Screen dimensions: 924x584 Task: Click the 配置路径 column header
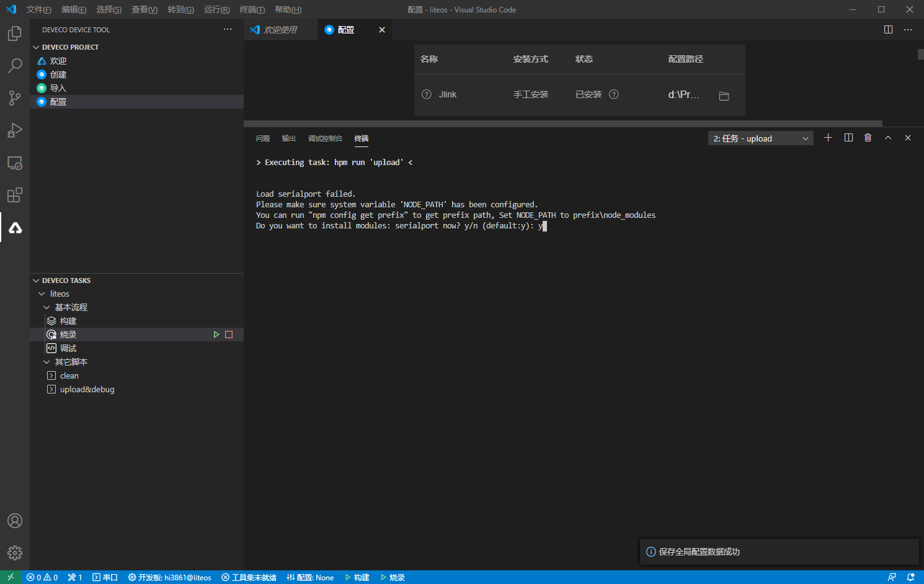coord(685,59)
